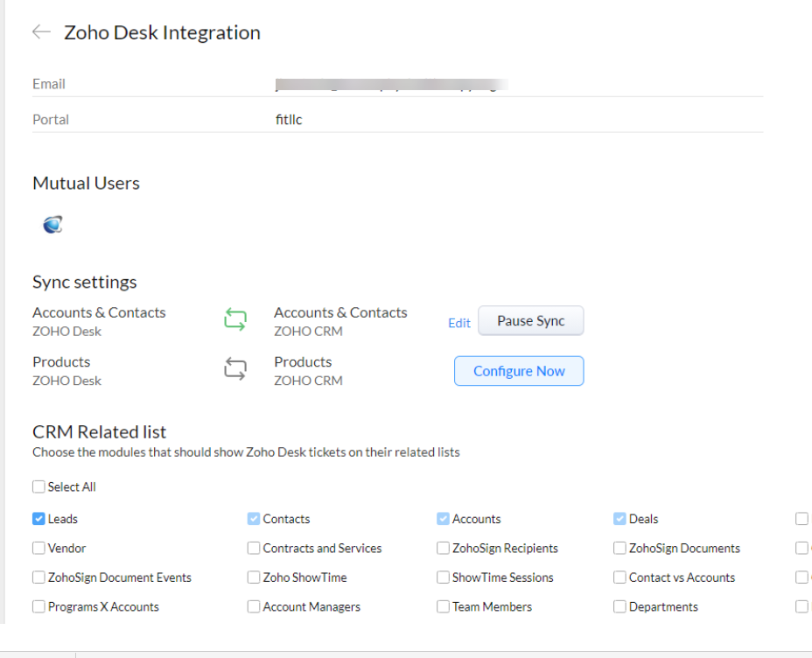The height and width of the screenshot is (658, 812).
Task: Click the green sync arrows for Accounts & Contacts
Action: click(235, 318)
